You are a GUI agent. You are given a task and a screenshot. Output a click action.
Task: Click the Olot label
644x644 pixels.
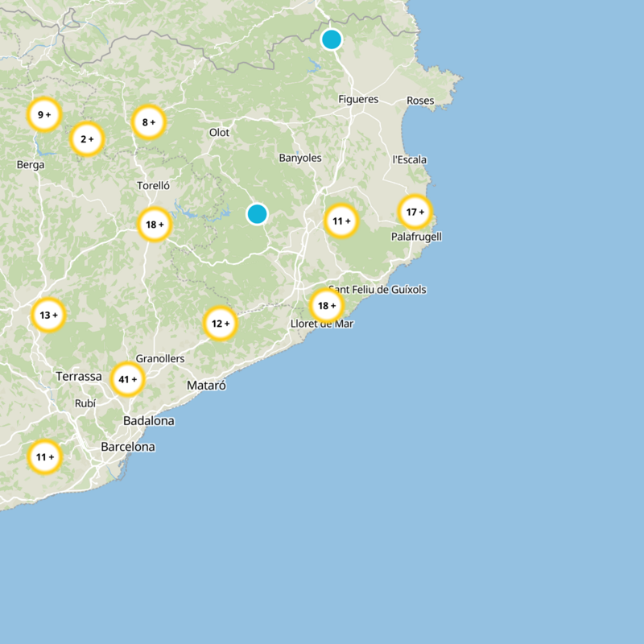(219, 133)
